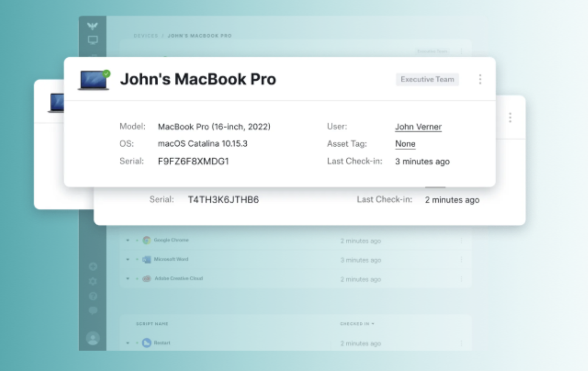Open settings gear icon in sidebar

click(93, 281)
